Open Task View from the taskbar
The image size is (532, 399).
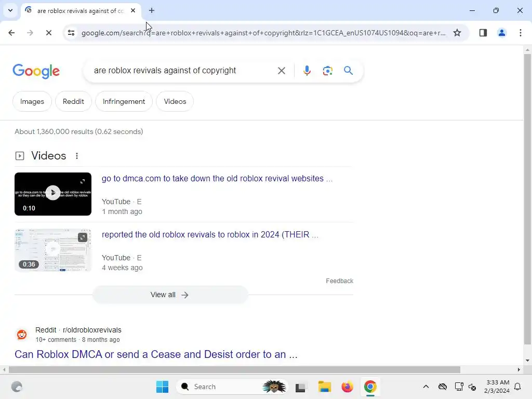pyautogui.click(x=301, y=387)
